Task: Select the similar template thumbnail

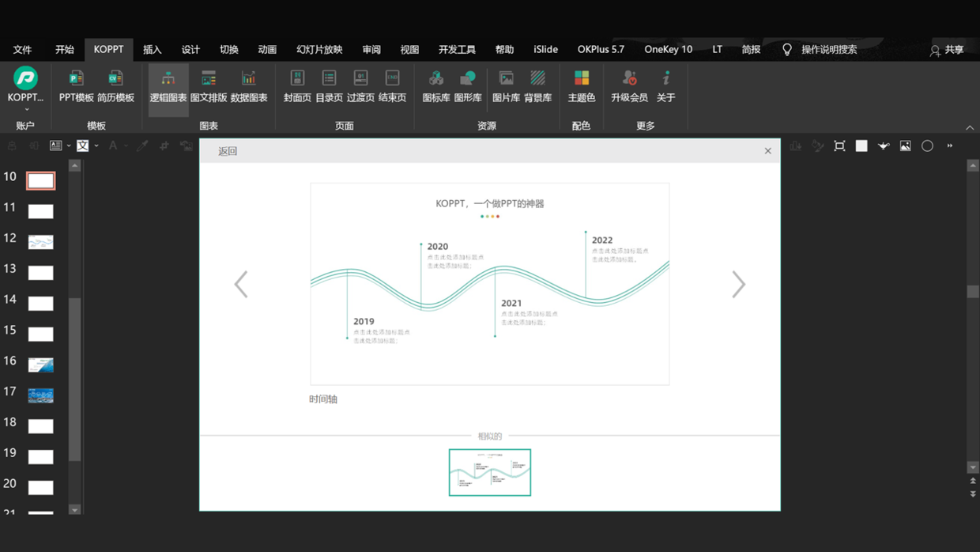Action: 490,472
